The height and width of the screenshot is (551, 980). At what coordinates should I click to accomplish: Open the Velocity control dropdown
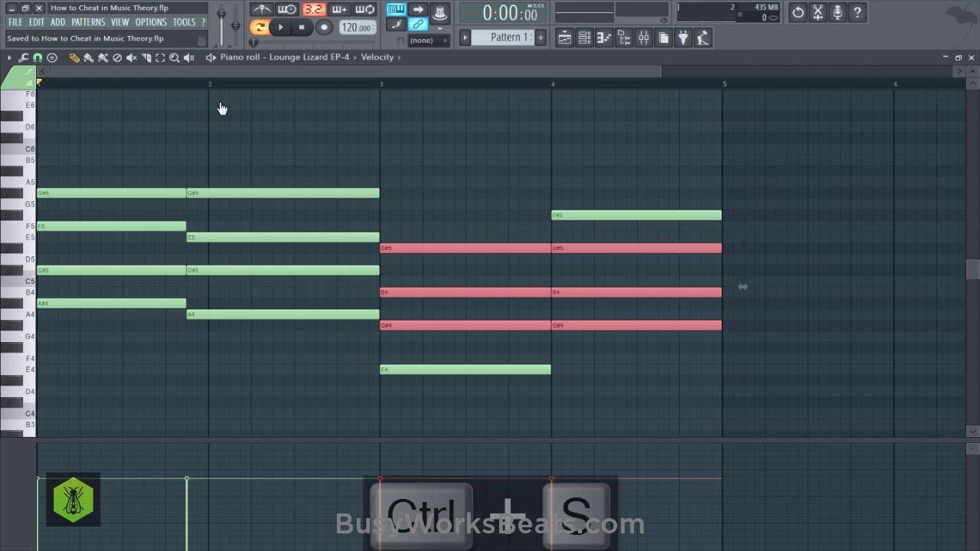(377, 57)
